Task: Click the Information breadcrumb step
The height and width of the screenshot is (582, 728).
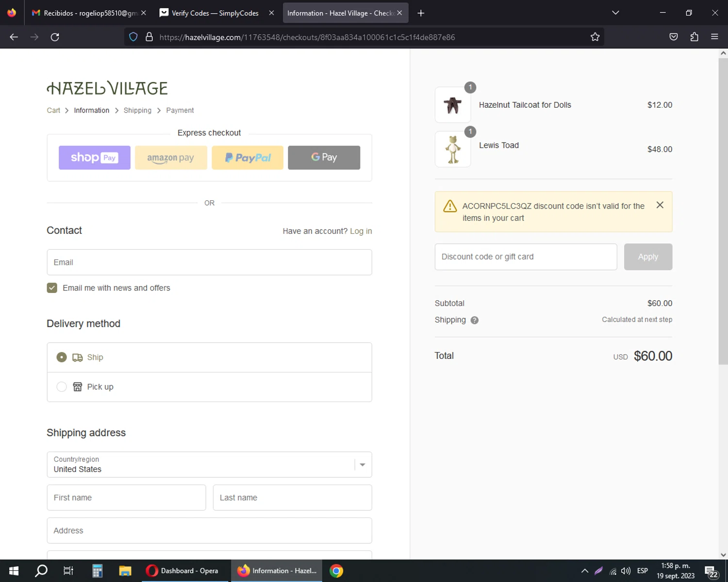Action: 92,111
